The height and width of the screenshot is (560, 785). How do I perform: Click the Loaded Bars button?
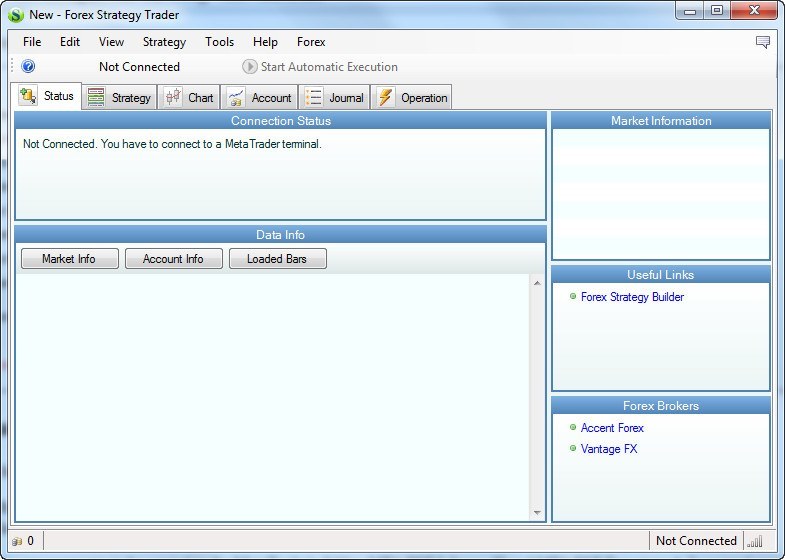[x=278, y=259]
